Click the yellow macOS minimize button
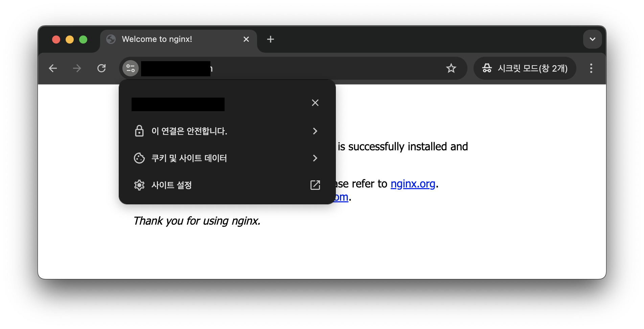 point(70,40)
